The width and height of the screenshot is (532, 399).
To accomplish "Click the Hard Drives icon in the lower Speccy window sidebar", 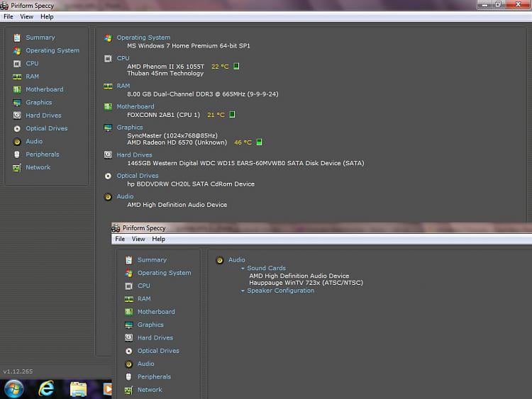I will pos(128,337).
